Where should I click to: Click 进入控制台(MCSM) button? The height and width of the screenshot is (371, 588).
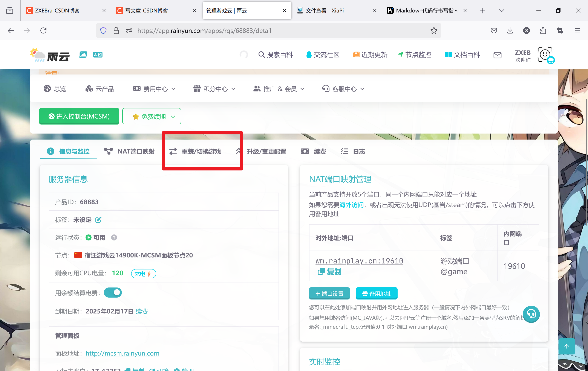pos(79,116)
